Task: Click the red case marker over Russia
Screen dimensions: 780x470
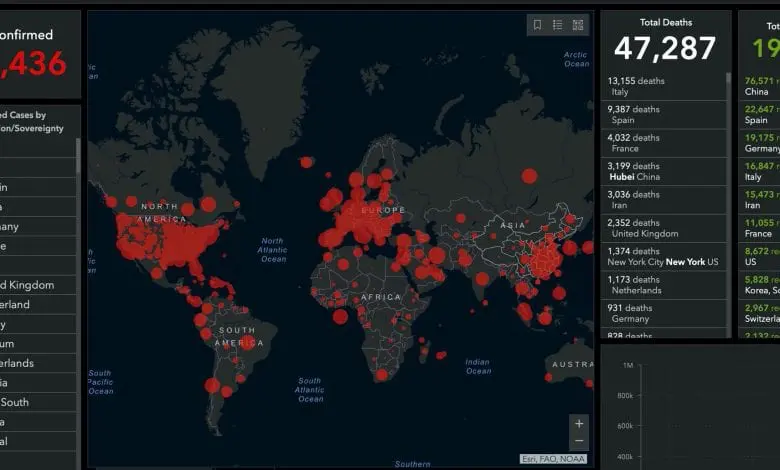Action: point(529,176)
